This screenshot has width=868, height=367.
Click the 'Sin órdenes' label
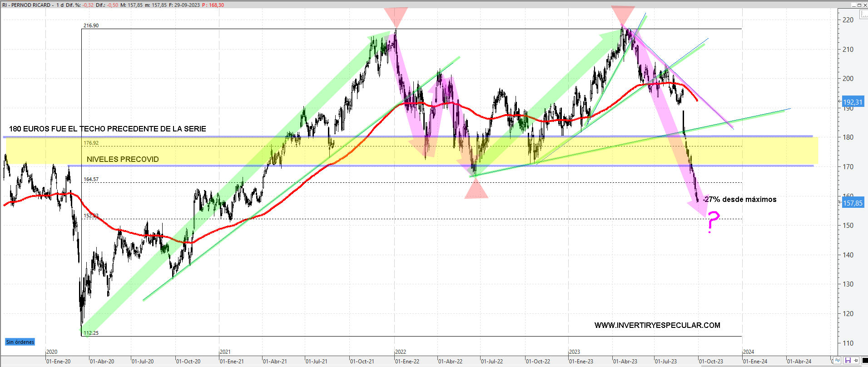20,342
